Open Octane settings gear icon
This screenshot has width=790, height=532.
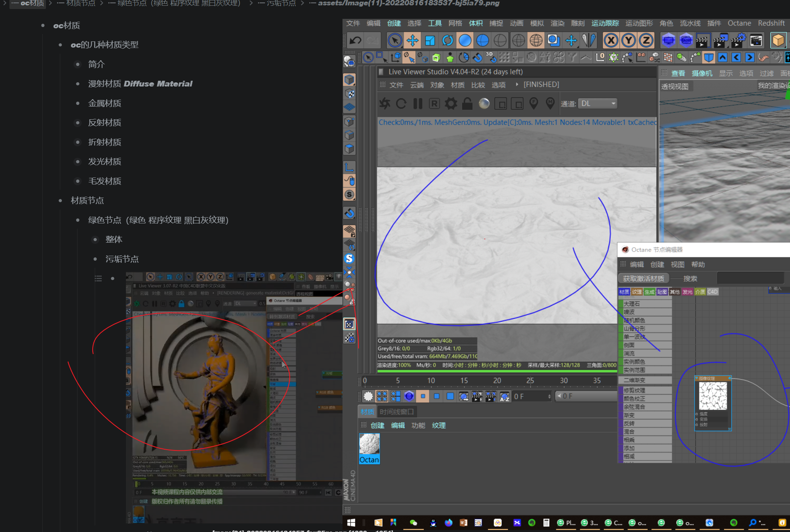coord(451,104)
